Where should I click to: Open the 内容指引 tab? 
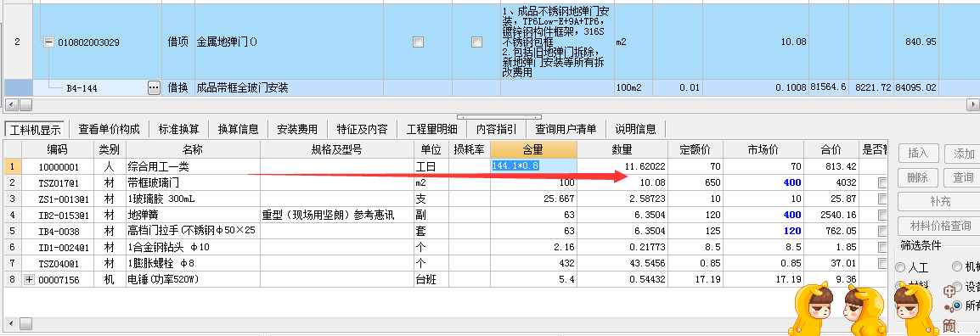point(496,130)
